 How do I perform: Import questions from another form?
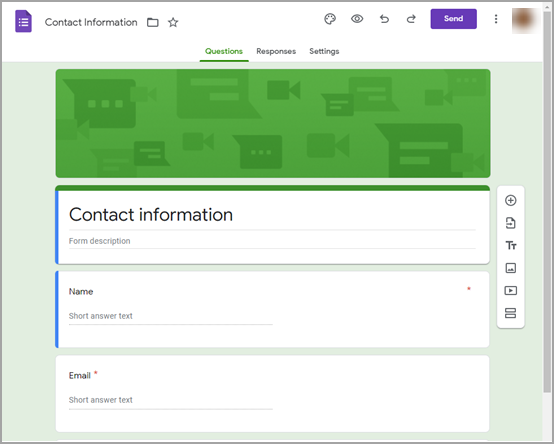pyautogui.click(x=511, y=223)
